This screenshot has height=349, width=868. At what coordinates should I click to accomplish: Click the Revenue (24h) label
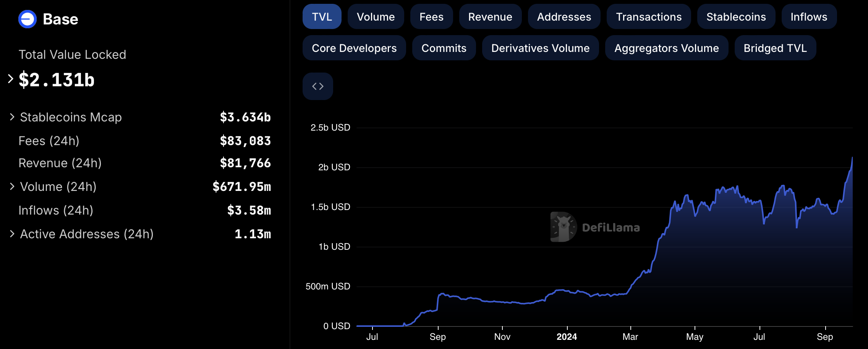click(x=60, y=163)
